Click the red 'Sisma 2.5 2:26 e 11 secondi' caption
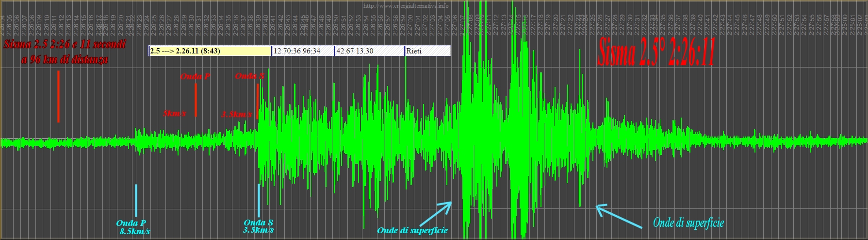 tap(65, 45)
